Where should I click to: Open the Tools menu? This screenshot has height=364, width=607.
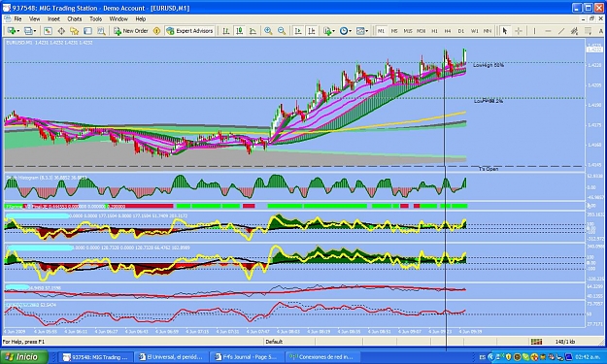pyautogui.click(x=95, y=19)
